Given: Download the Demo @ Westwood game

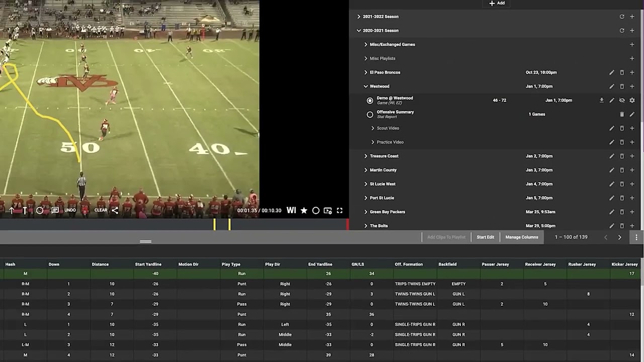Looking at the screenshot, I should pyautogui.click(x=601, y=100).
